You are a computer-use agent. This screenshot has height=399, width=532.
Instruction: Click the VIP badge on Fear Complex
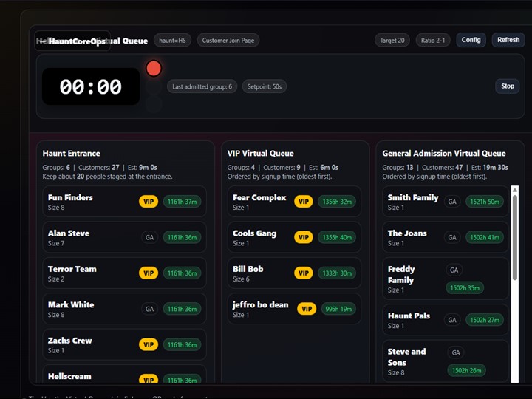coord(304,202)
